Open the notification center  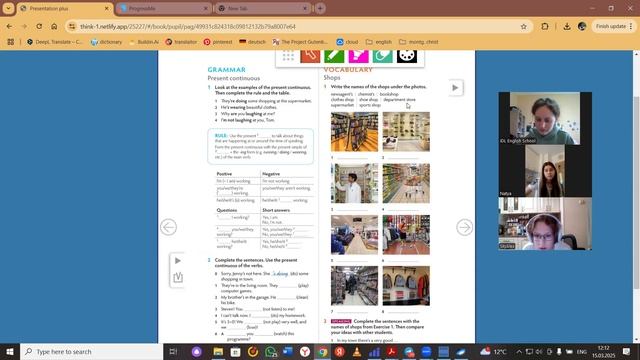(x=626, y=351)
